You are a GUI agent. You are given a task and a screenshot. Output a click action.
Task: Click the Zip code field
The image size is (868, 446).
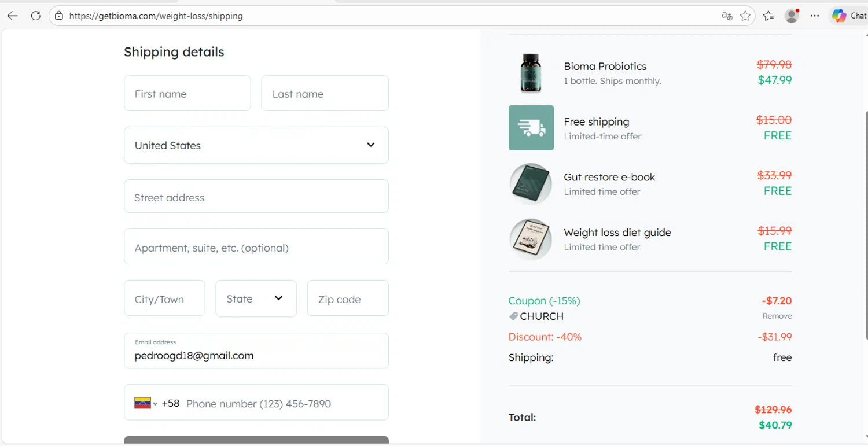tap(348, 298)
